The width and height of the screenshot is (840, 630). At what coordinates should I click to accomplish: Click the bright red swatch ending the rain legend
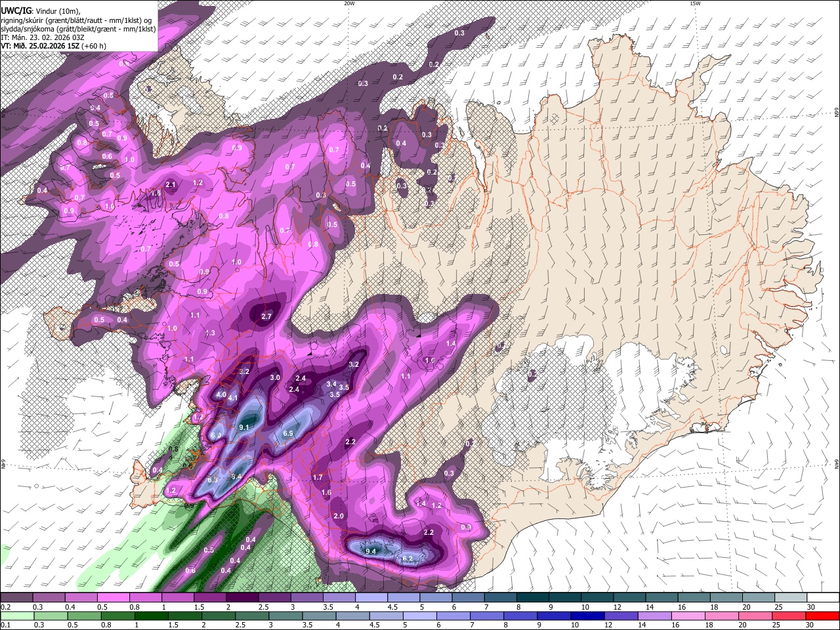[x=822, y=616]
